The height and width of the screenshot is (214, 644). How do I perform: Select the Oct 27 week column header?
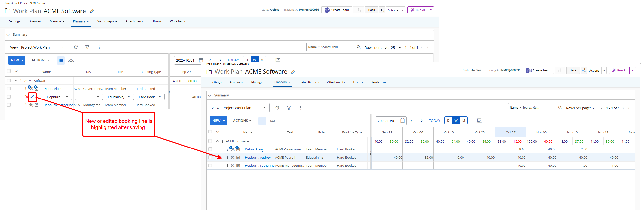[510, 132]
